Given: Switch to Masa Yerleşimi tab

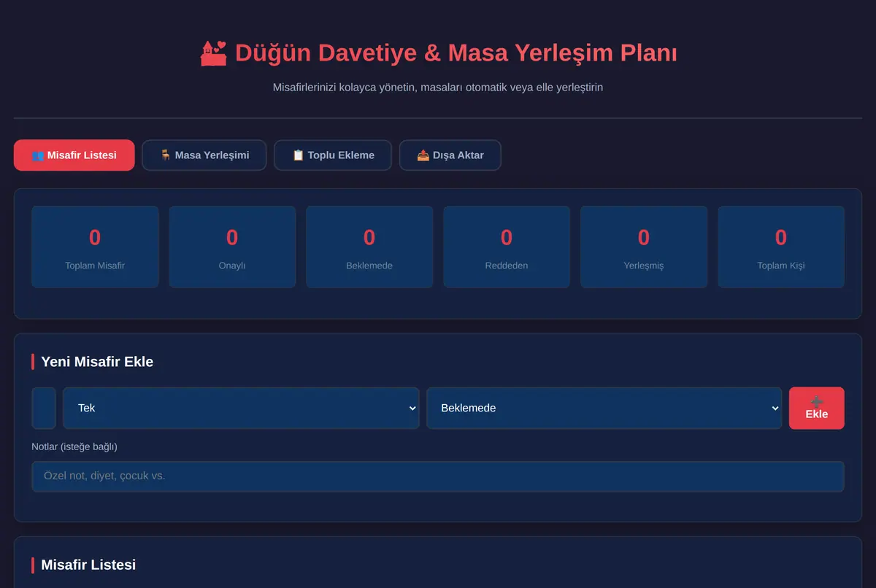Looking at the screenshot, I should point(204,155).
